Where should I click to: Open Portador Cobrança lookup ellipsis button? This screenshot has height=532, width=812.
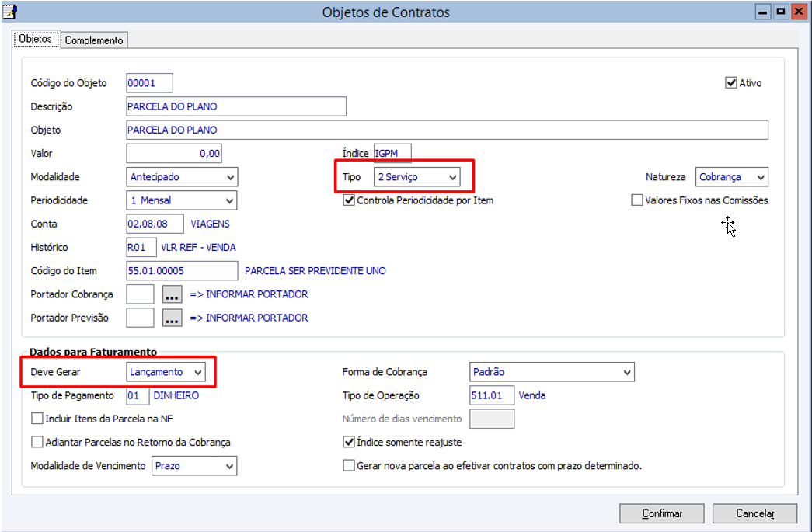(172, 294)
